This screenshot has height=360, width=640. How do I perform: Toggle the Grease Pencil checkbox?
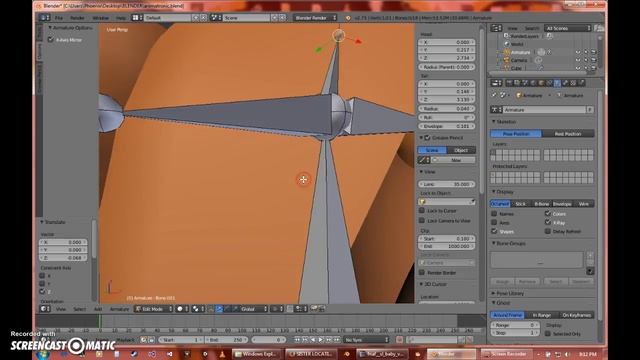(x=427, y=138)
